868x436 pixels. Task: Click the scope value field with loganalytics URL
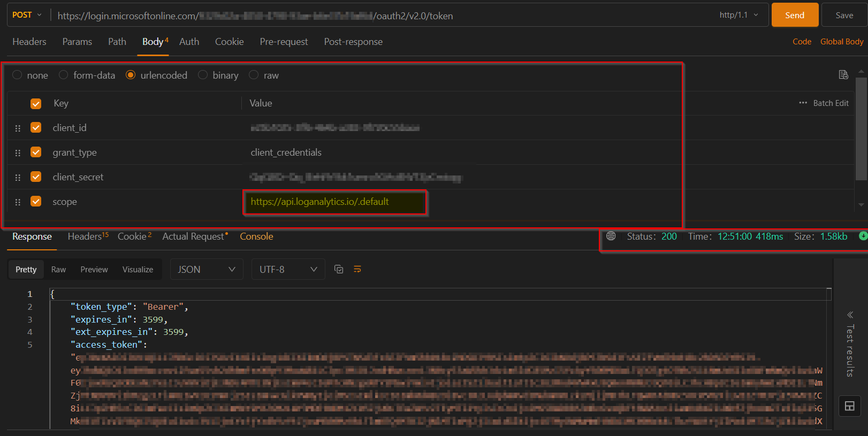pos(335,202)
